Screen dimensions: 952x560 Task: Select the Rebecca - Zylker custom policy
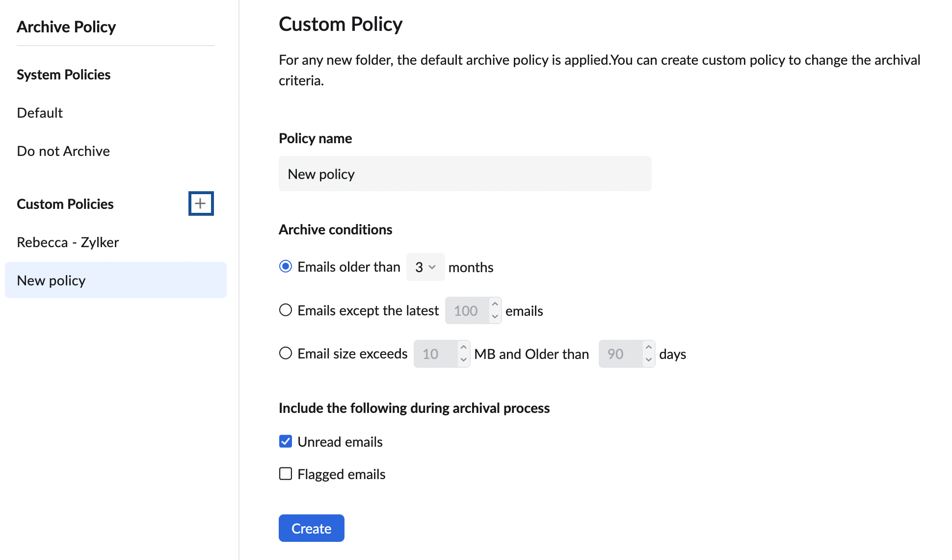coord(68,242)
